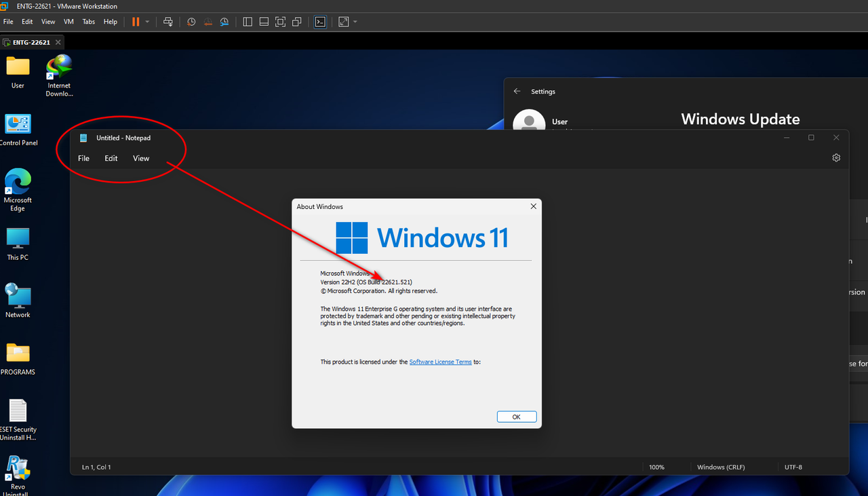Click the User avatar in Settings
The image size is (868, 496).
point(529,121)
